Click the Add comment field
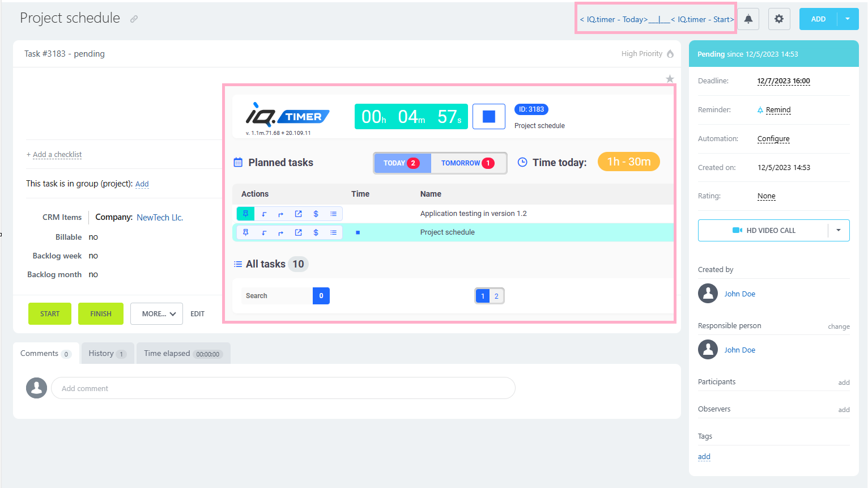Viewport: 868px width, 488px height. [x=283, y=388]
